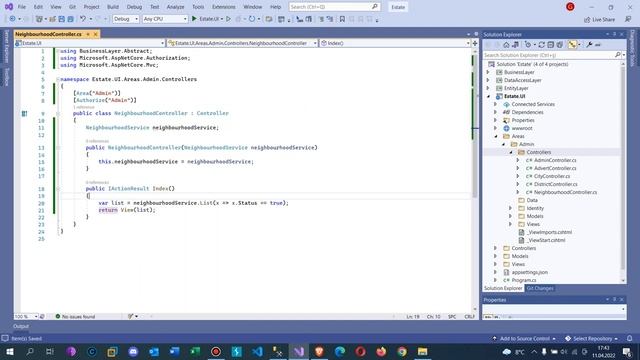Click search magnifier in Solution Explorer
640x360 pixels.
pos(618,55)
